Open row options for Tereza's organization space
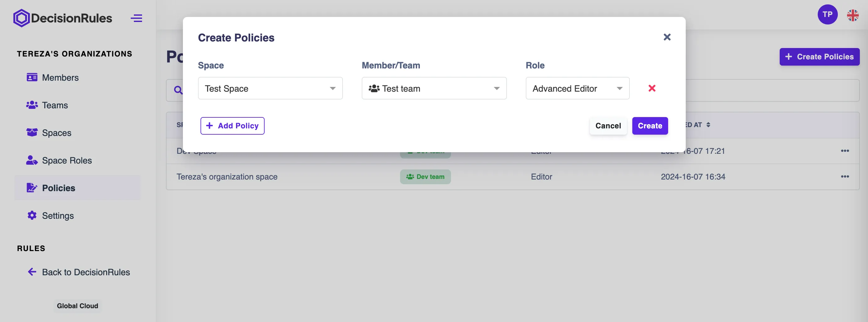This screenshot has width=868, height=322. pos(844,177)
